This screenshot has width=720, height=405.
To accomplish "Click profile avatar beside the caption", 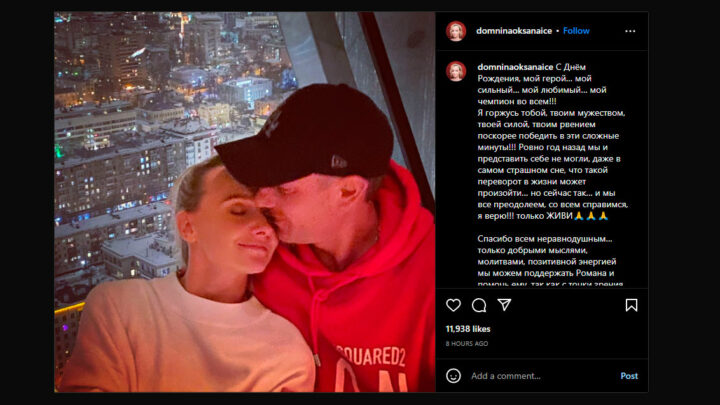I will tap(456, 71).
